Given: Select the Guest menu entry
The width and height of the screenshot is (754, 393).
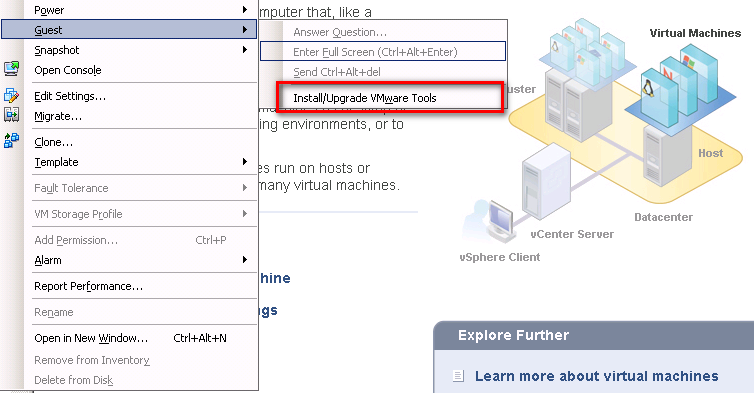Looking at the screenshot, I should click(129, 29).
